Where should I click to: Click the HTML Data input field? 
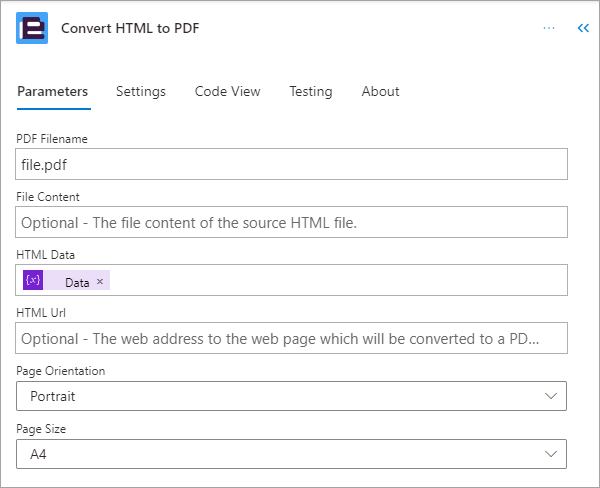coord(291,280)
